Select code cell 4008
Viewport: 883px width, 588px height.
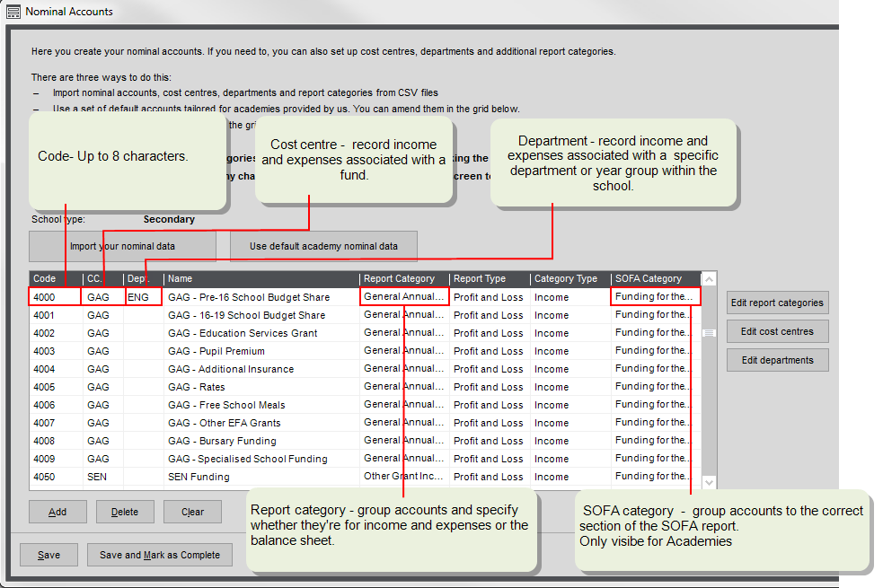55,441
